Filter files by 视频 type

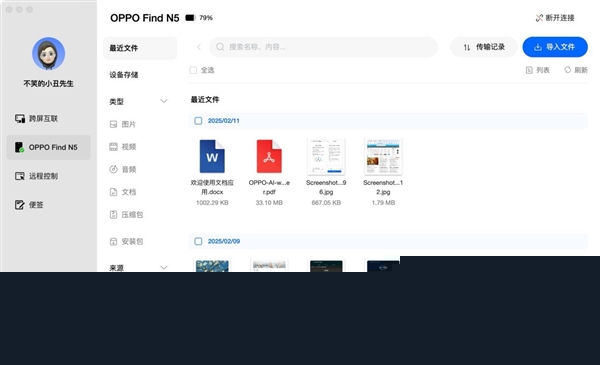pos(123,147)
